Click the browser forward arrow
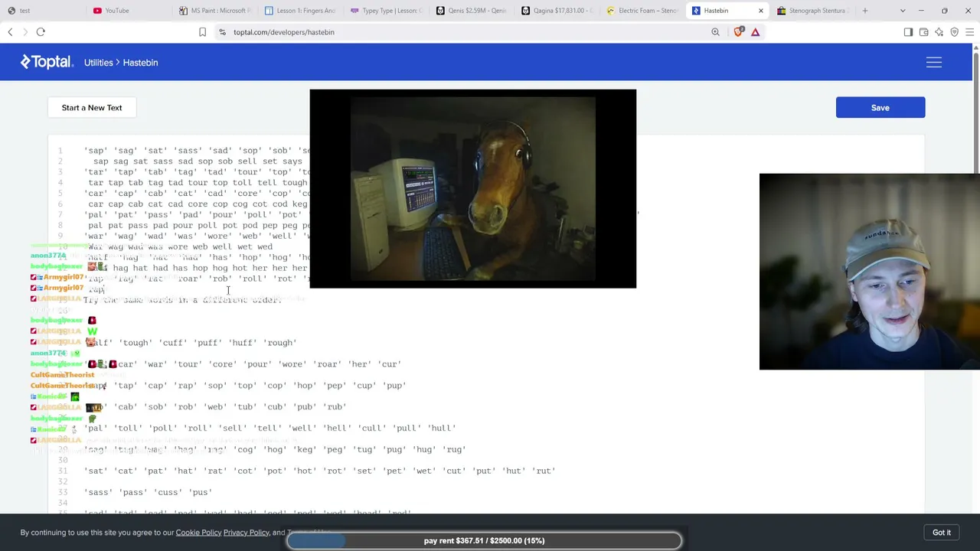The height and width of the screenshot is (551, 980). coord(24,32)
